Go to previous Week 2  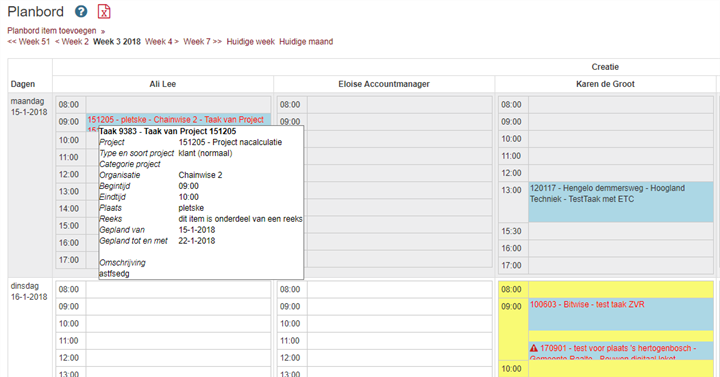click(x=72, y=42)
